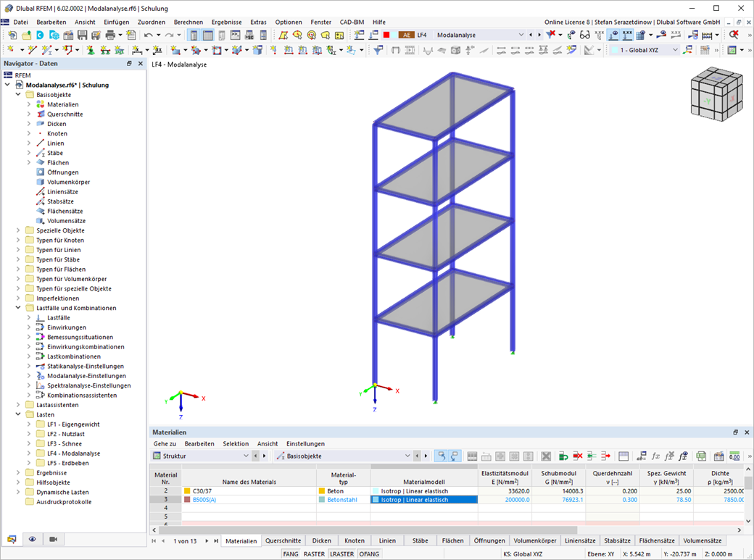Switch to the Querschnitte tab
754x560 pixels.
pyautogui.click(x=283, y=540)
